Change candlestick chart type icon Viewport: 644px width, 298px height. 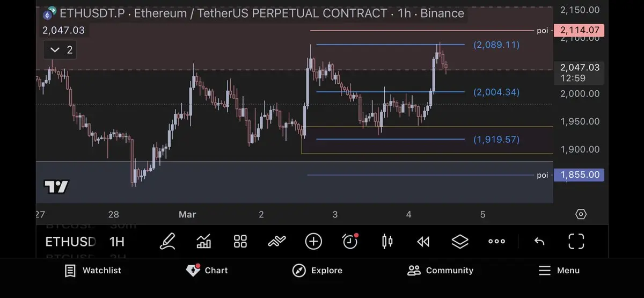387,242
